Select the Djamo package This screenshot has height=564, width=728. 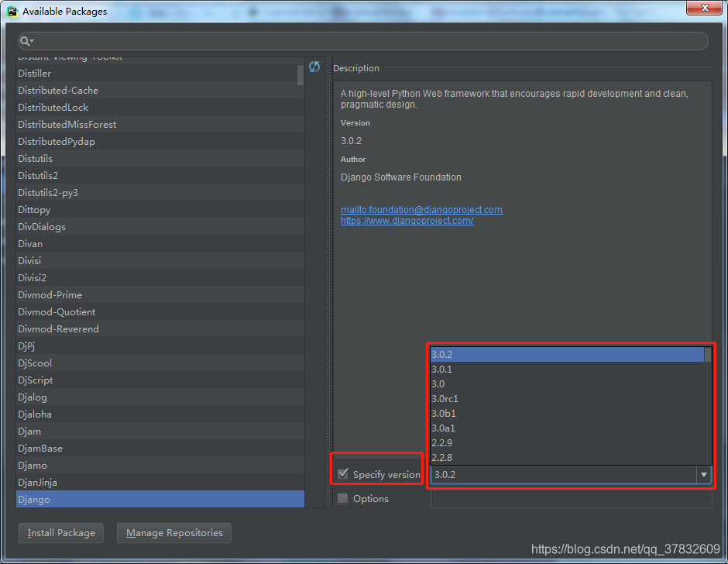click(x=160, y=465)
